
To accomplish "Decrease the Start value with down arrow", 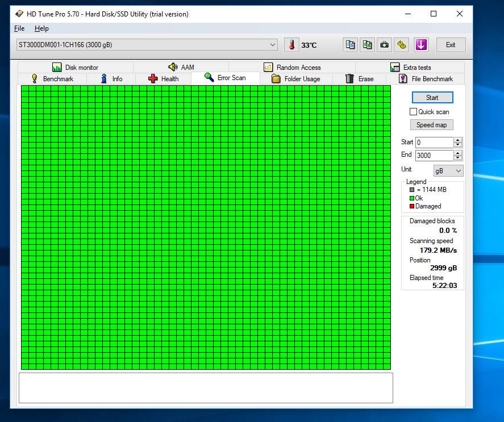I will (458, 145).
